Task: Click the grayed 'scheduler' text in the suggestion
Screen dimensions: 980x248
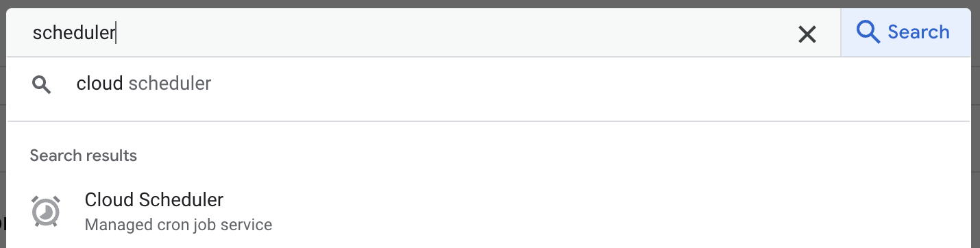Action: tap(170, 84)
